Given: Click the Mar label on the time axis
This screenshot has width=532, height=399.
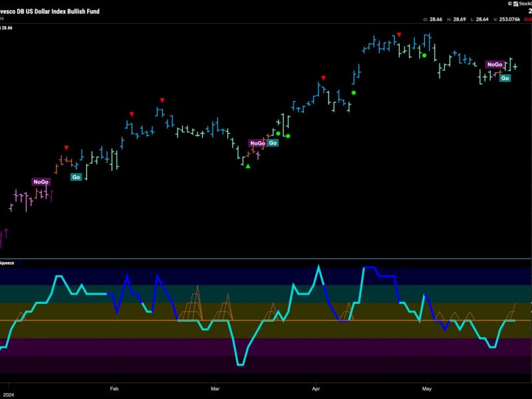Looking at the screenshot, I should coord(215,389).
